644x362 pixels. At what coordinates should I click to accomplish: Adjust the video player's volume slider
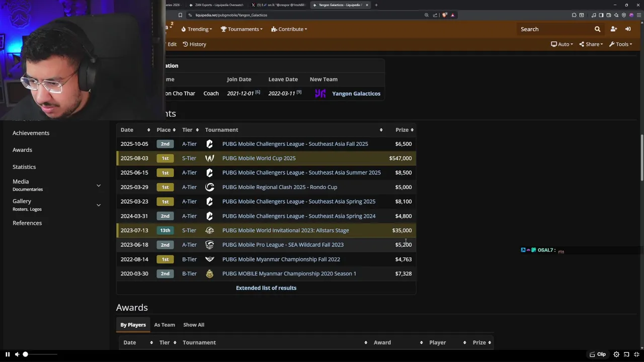coord(40,354)
